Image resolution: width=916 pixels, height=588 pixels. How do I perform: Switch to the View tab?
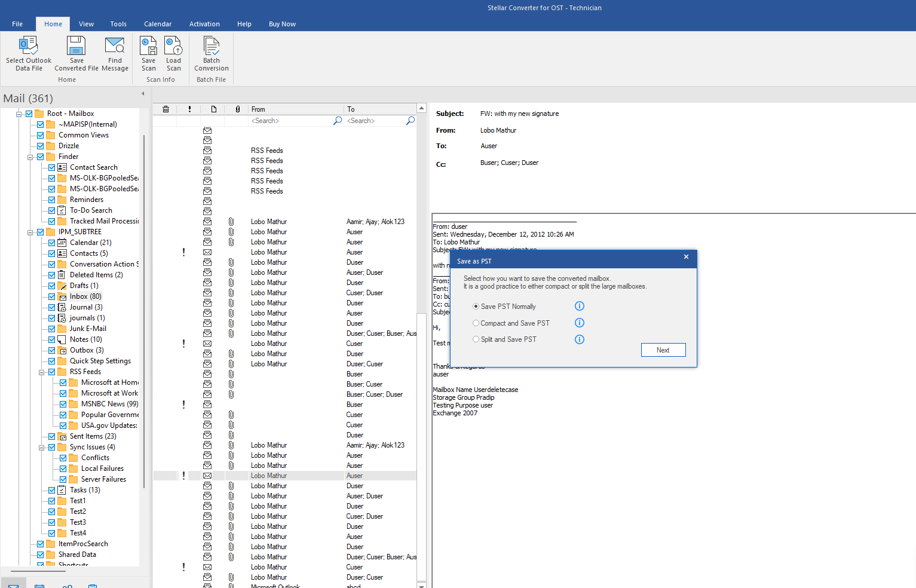(x=87, y=24)
